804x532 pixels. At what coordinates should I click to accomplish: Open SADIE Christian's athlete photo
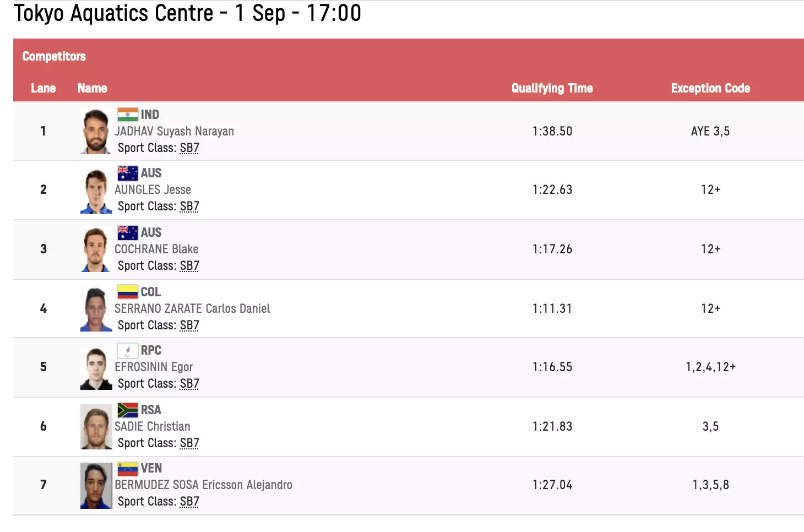tap(96, 427)
